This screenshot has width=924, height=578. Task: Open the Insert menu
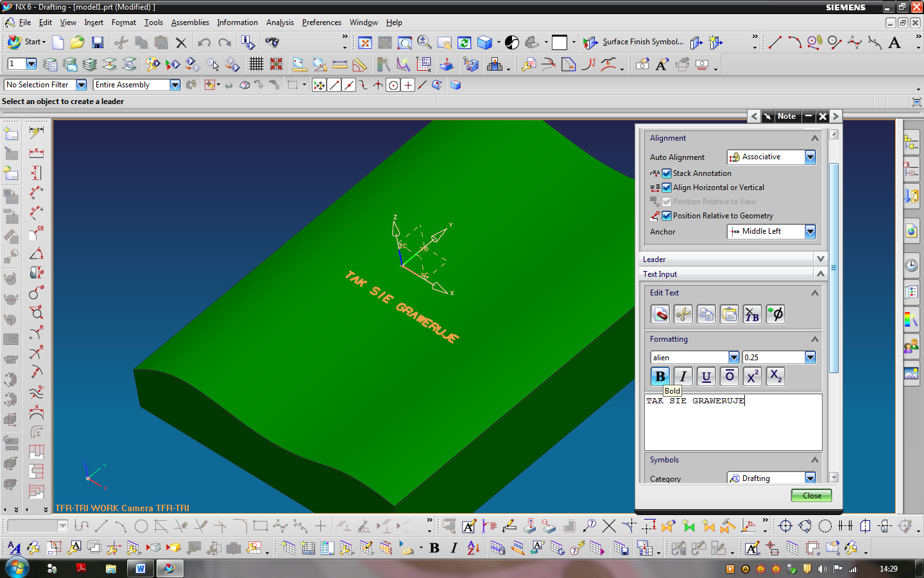click(94, 22)
